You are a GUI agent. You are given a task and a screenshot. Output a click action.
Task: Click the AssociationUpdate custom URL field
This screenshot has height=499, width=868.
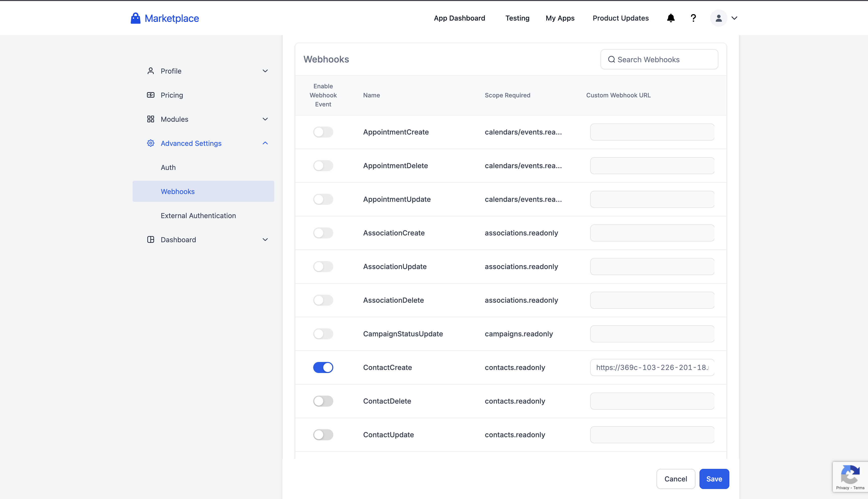pyautogui.click(x=652, y=266)
